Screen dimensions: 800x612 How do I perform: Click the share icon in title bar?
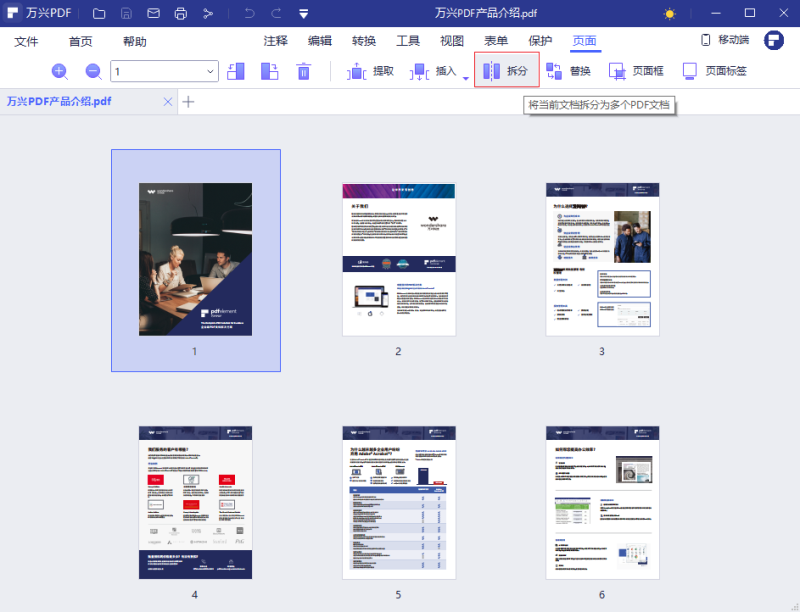208,14
